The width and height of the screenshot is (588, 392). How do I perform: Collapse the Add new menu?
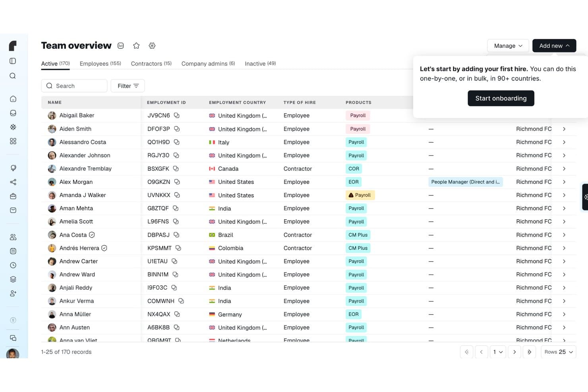pyautogui.click(x=554, y=46)
